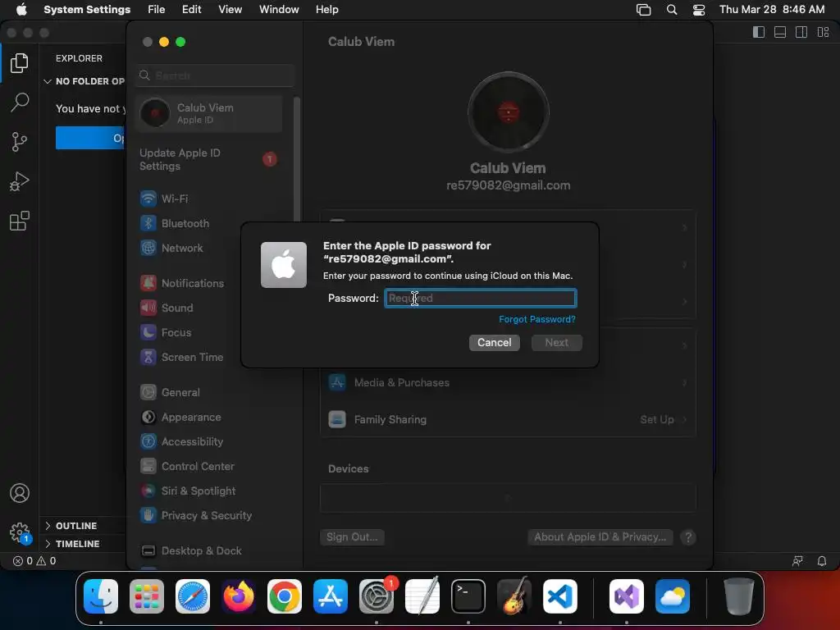Click the System Settings search field
This screenshot has width=840, height=630.
click(216, 75)
